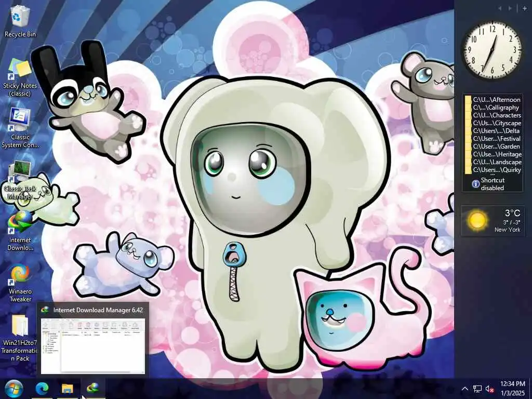Click the Windows Start orb
The height and width of the screenshot is (399, 532).
(14, 389)
